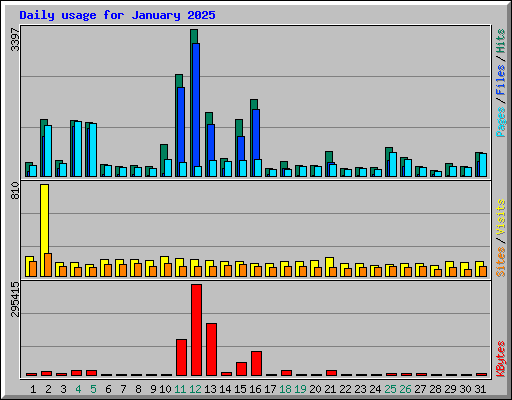Click day label "28" on the x-axis
The width and height of the screenshot is (512, 400).
coord(435,389)
